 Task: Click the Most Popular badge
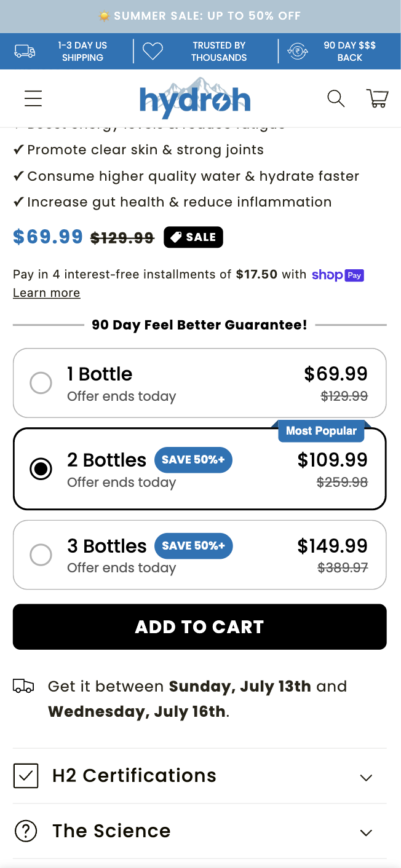[321, 431]
